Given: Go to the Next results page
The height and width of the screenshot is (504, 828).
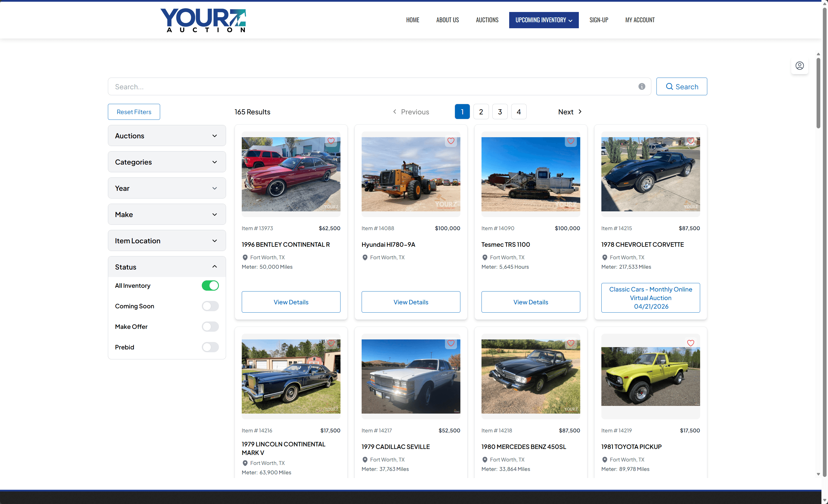Looking at the screenshot, I should click(570, 112).
